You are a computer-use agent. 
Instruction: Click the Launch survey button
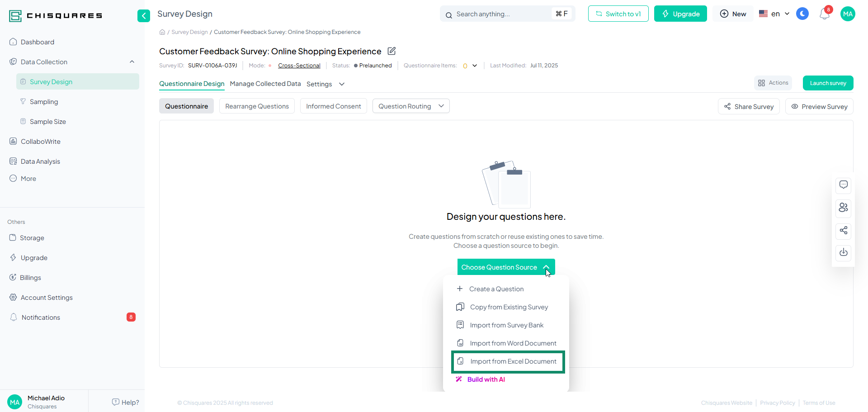click(x=828, y=83)
